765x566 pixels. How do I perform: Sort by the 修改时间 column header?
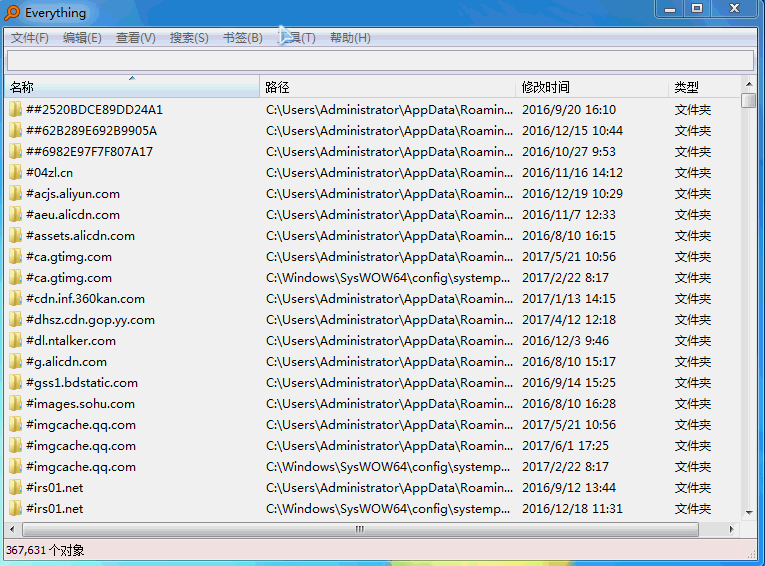coord(592,87)
